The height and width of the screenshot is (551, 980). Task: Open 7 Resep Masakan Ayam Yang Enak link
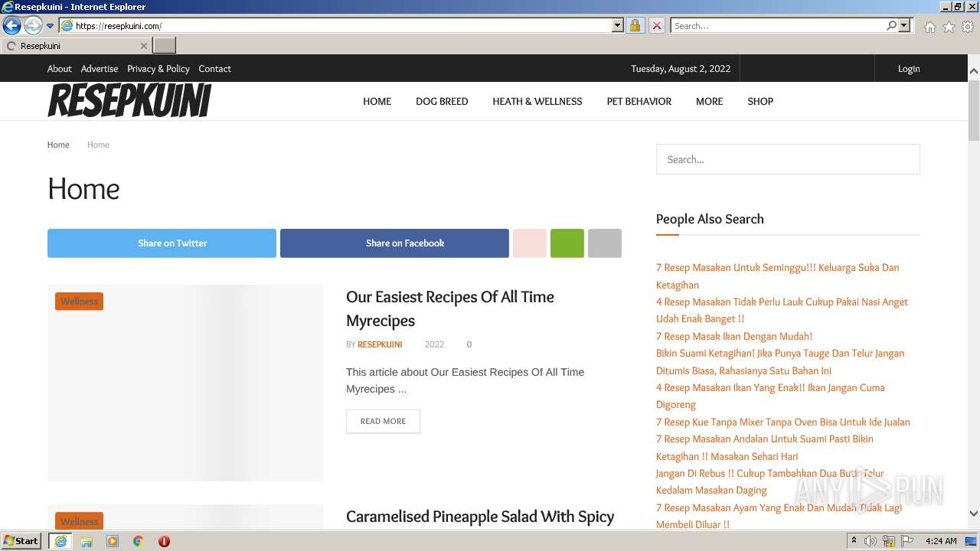coord(779,516)
